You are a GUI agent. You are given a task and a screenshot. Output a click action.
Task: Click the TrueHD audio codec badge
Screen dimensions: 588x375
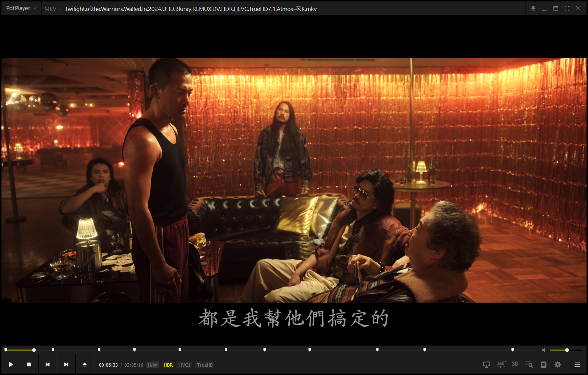click(205, 365)
